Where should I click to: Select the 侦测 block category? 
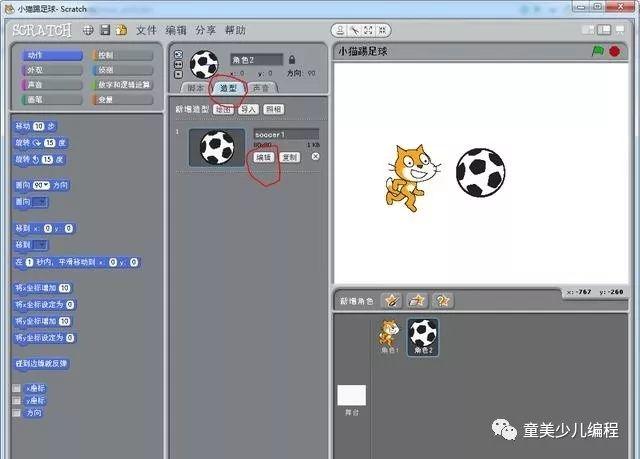click(x=122, y=70)
